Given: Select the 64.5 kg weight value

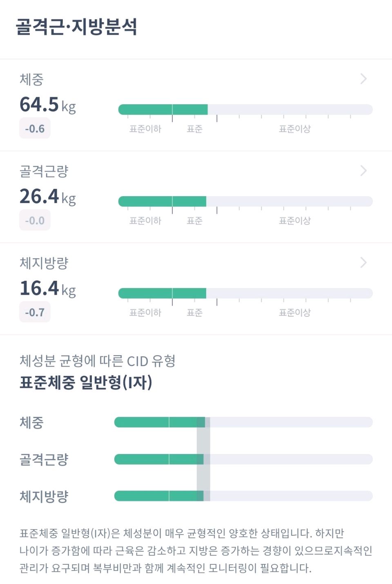Looking at the screenshot, I should [x=48, y=104].
